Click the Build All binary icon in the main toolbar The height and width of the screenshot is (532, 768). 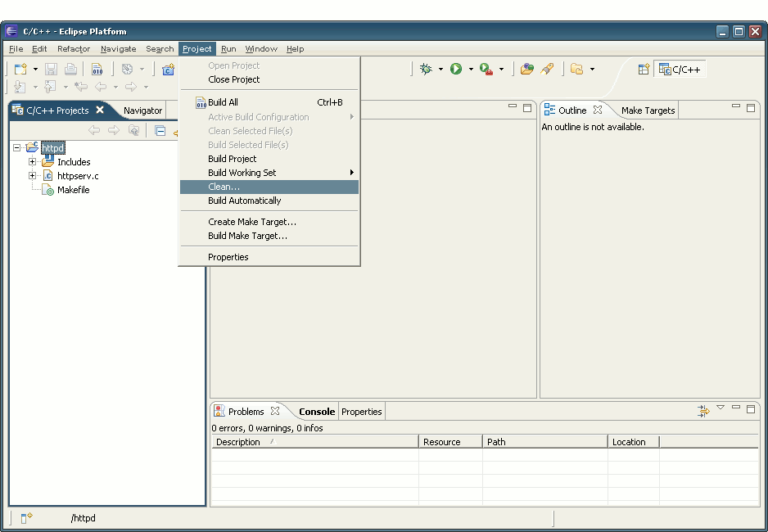tap(97, 69)
